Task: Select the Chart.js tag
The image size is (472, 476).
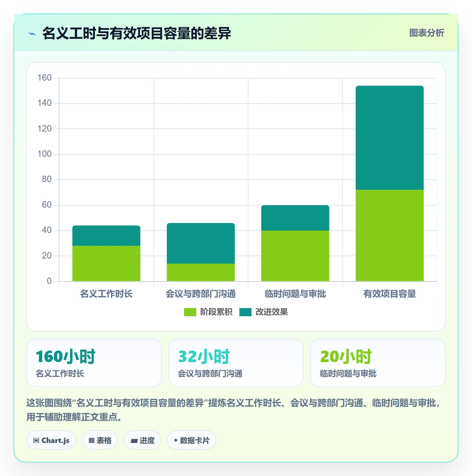Action: tap(51, 440)
